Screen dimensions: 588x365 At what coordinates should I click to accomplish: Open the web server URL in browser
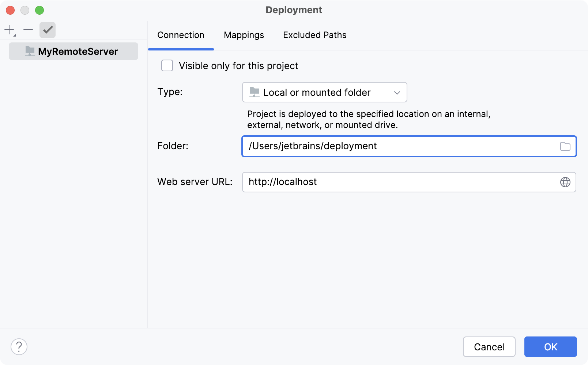coord(565,182)
